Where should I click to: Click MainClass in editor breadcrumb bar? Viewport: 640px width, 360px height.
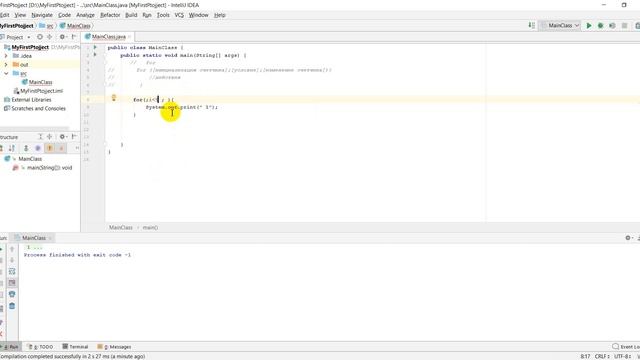(x=120, y=227)
